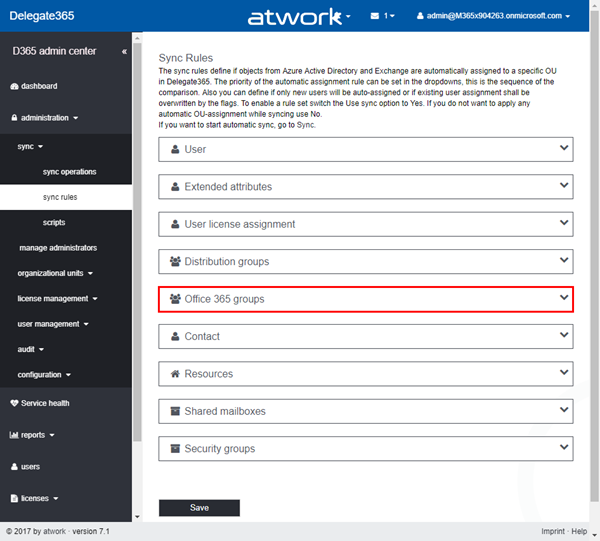This screenshot has width=600, height=541.
Task: Click the dashboard gauge icon
Action: click(14, 86)
